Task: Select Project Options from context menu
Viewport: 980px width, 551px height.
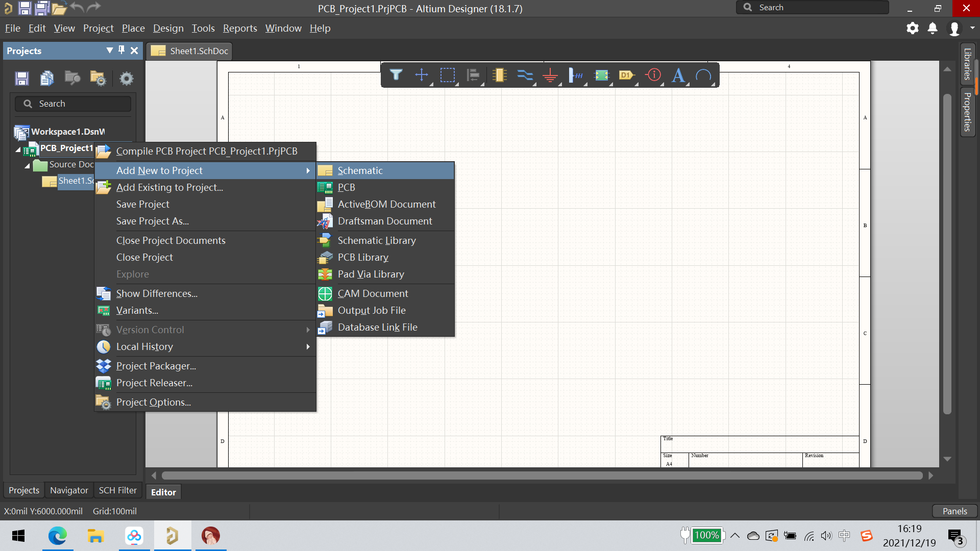Action: (153, 402)
